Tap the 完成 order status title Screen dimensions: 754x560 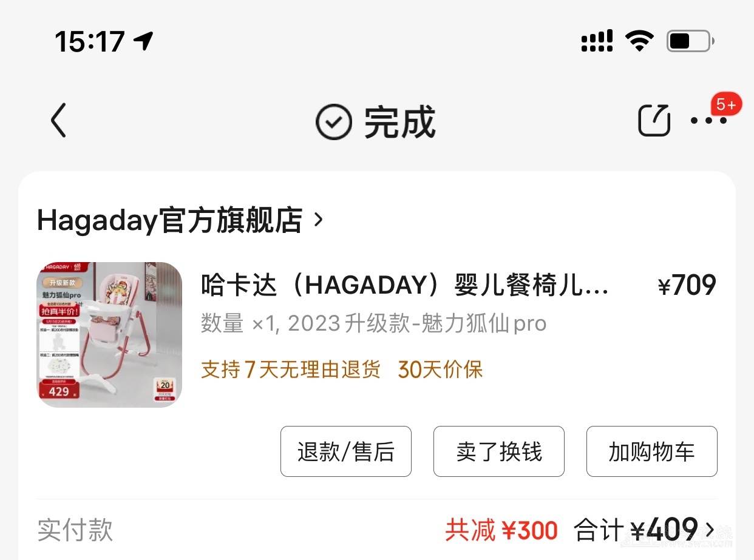click(x=400, y=122)
